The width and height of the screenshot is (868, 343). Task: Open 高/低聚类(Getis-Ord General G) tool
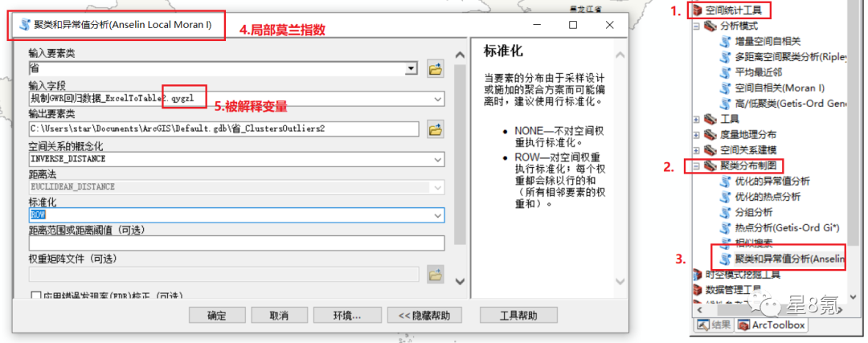pyautogui.click(x=791, y=103)
